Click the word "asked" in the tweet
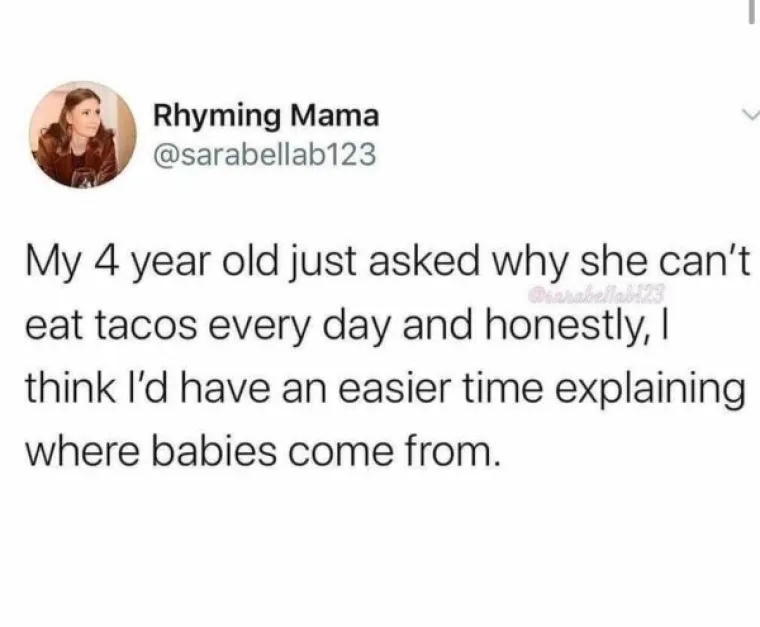 pos(424,262)
